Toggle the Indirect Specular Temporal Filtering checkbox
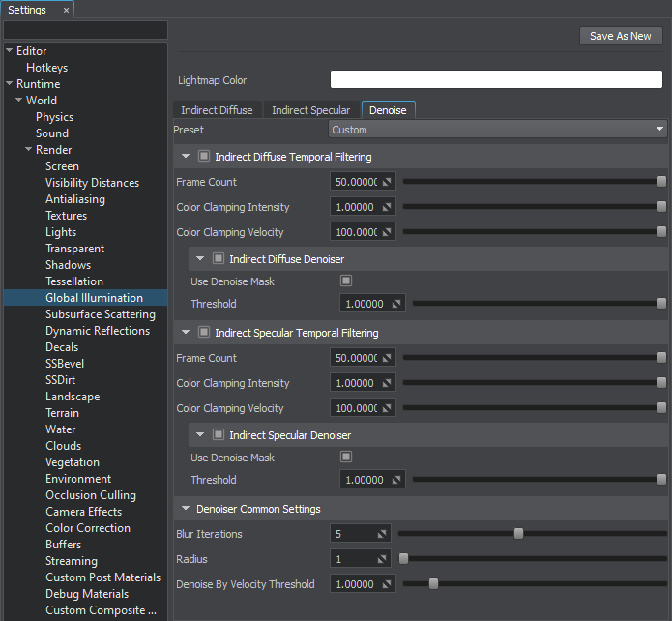The image size is (672, 621). pos(203,333)
